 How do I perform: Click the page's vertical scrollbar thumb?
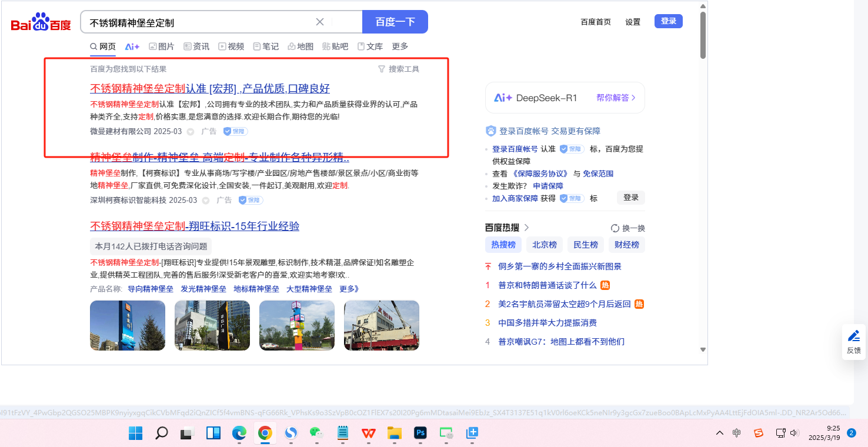pyautogui.click(x=703, y=35)
